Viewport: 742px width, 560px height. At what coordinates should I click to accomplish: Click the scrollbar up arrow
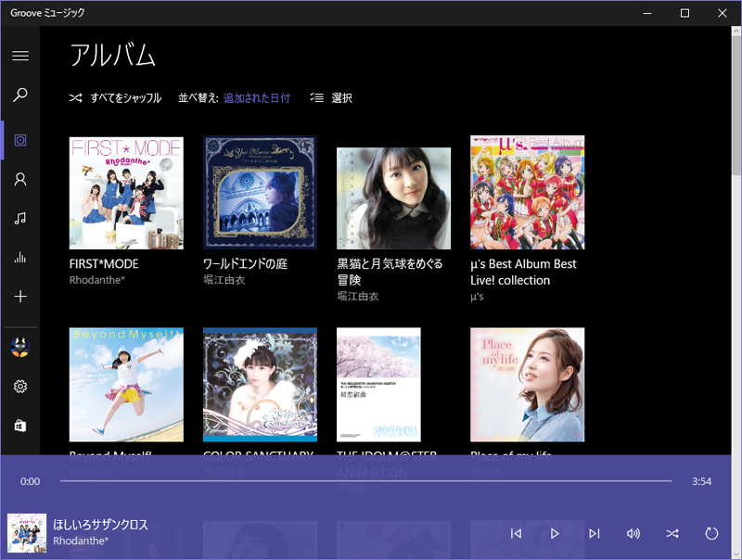coord(736,32)
